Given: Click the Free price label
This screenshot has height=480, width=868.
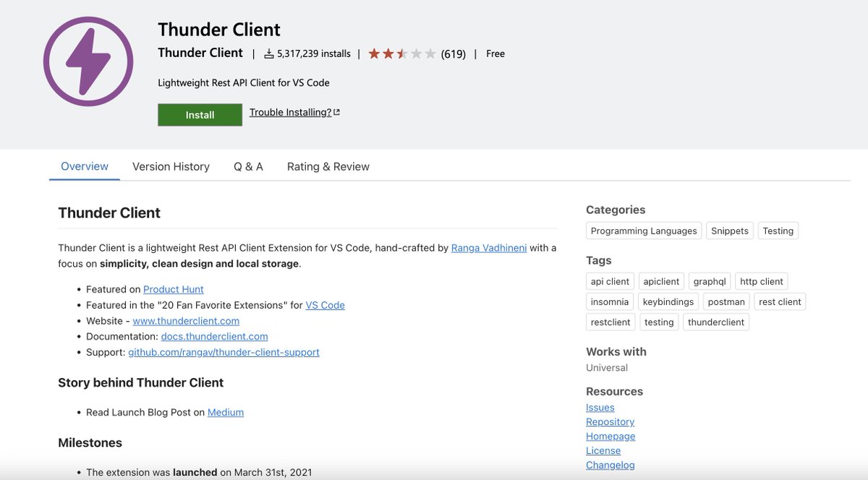Looking at the screenshot, I should (x=495, y=53).
